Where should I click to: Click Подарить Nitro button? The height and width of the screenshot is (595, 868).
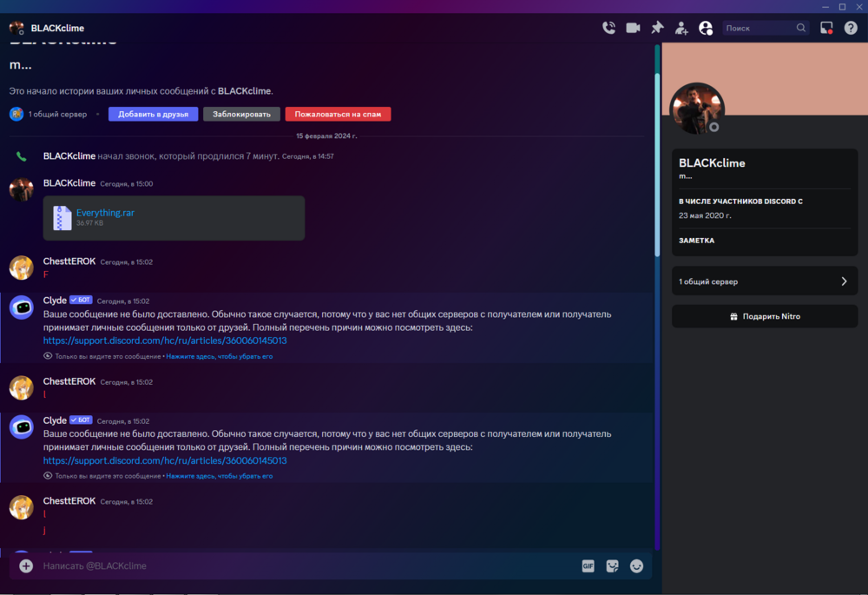pos(765,316)
